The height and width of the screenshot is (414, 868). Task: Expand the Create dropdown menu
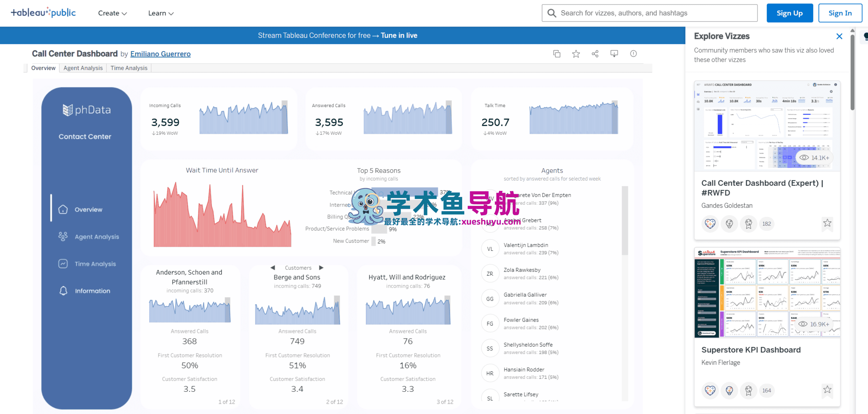click(x=112, y=13)
